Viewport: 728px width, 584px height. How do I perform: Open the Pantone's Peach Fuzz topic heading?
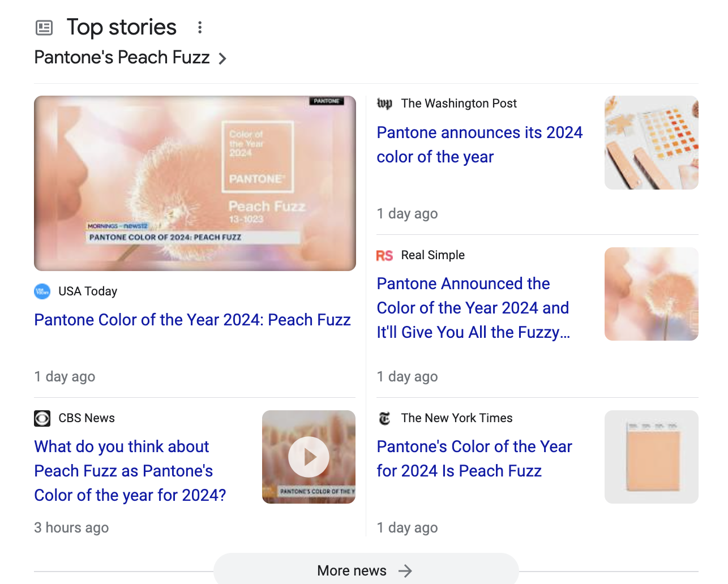[x=122, y=58]
